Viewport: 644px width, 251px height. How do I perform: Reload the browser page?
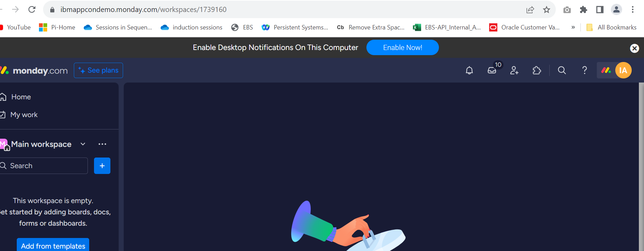[x=32, y=9]
